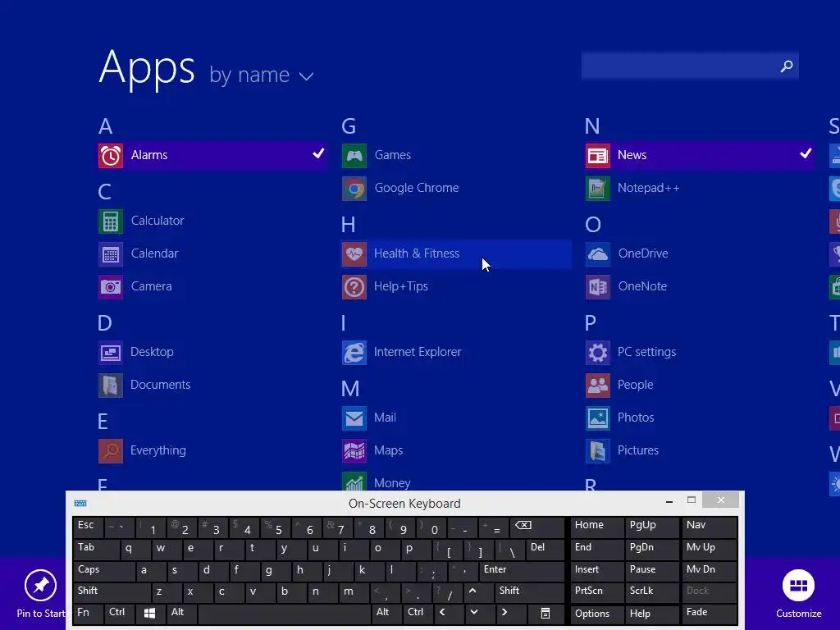Open the People app icon

click(x=597, y=386)
